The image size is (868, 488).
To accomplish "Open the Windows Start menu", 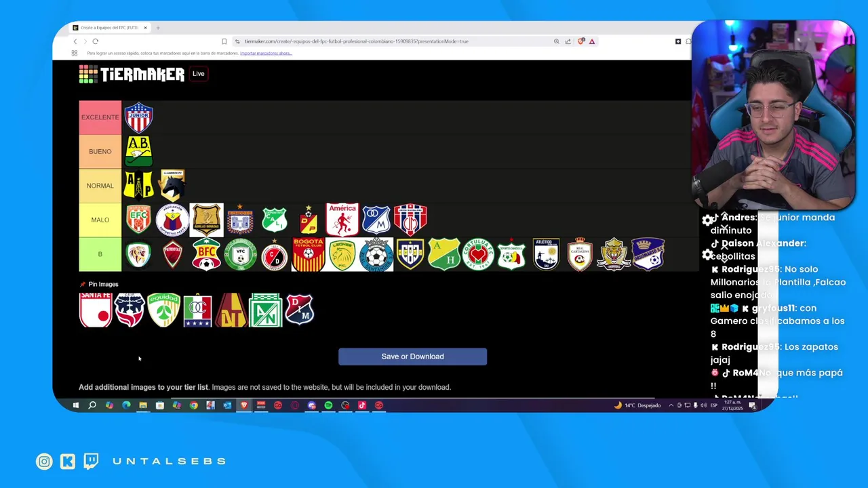I will [75, 405].
